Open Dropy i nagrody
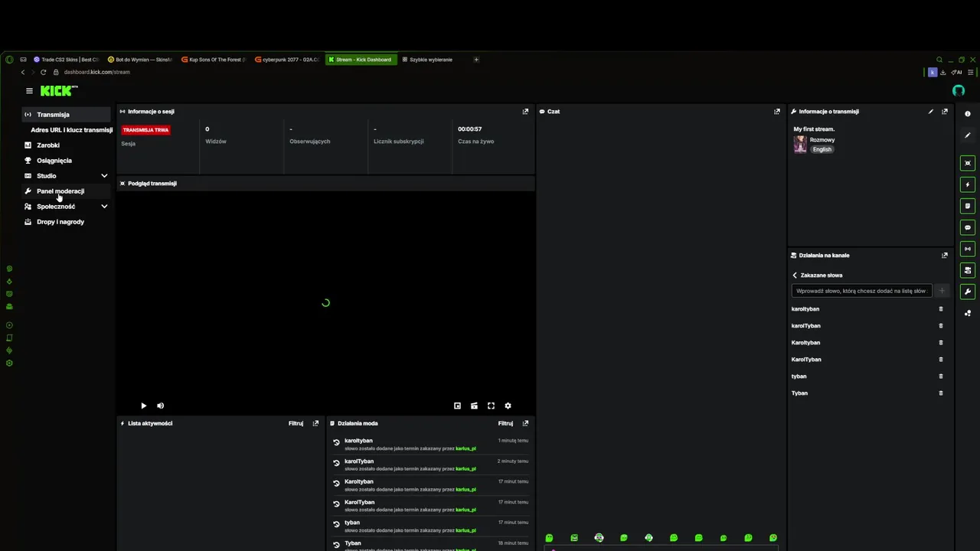The image size is (980, 551). [x=60, y=222]
